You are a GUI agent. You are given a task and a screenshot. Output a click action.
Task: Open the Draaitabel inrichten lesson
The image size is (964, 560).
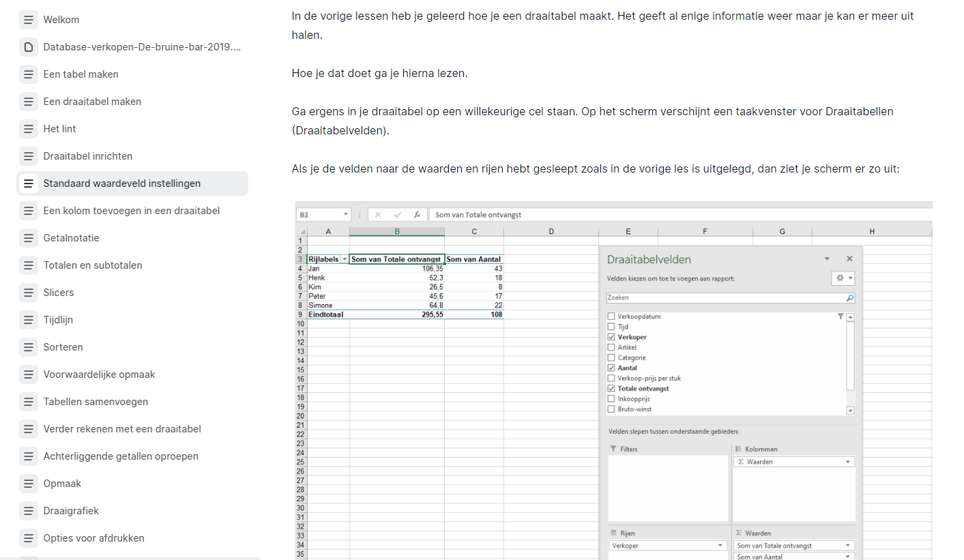88,156
